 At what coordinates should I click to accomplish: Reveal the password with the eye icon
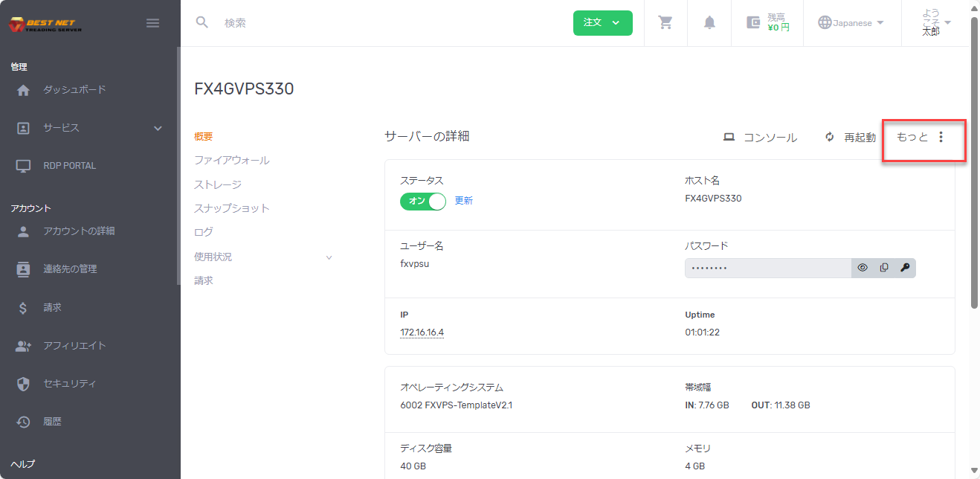[x=863, y=267]
